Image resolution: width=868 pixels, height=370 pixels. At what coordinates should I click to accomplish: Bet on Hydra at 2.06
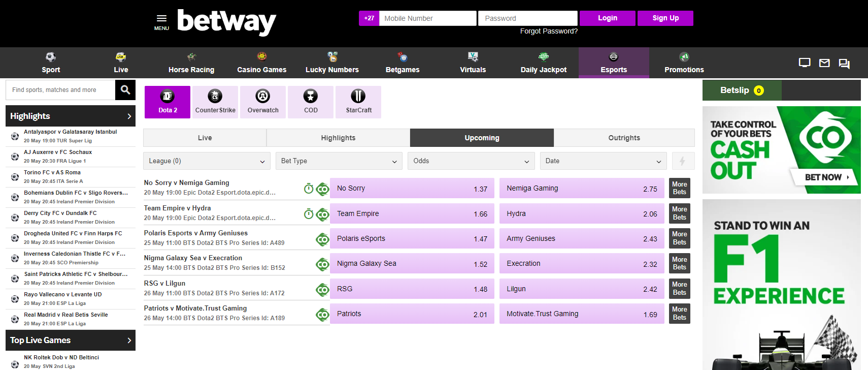tap(582, 214)
